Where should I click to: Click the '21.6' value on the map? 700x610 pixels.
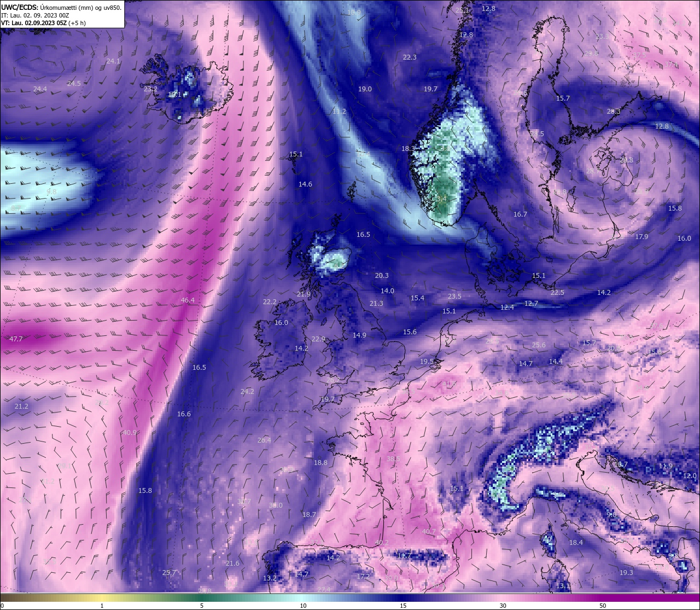(x=232, y=563)
